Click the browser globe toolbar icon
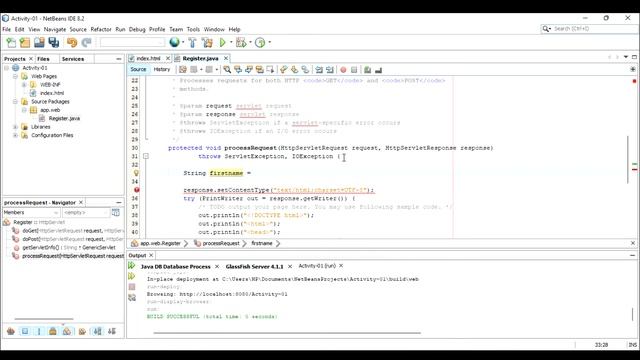Screen dimensions: 640x360 [x=174, y=42]
